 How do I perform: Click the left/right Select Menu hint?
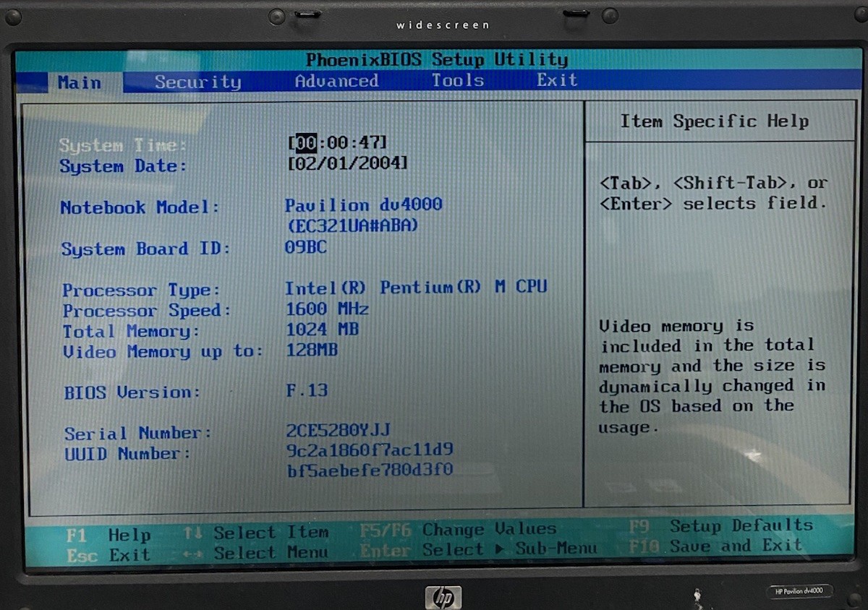[x=256, y=553]
